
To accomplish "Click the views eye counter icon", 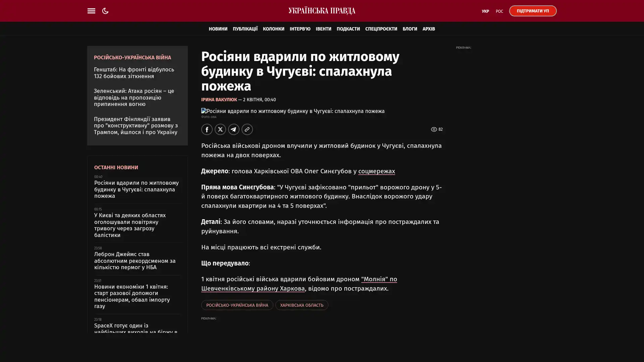I will [x=434, y=129].
